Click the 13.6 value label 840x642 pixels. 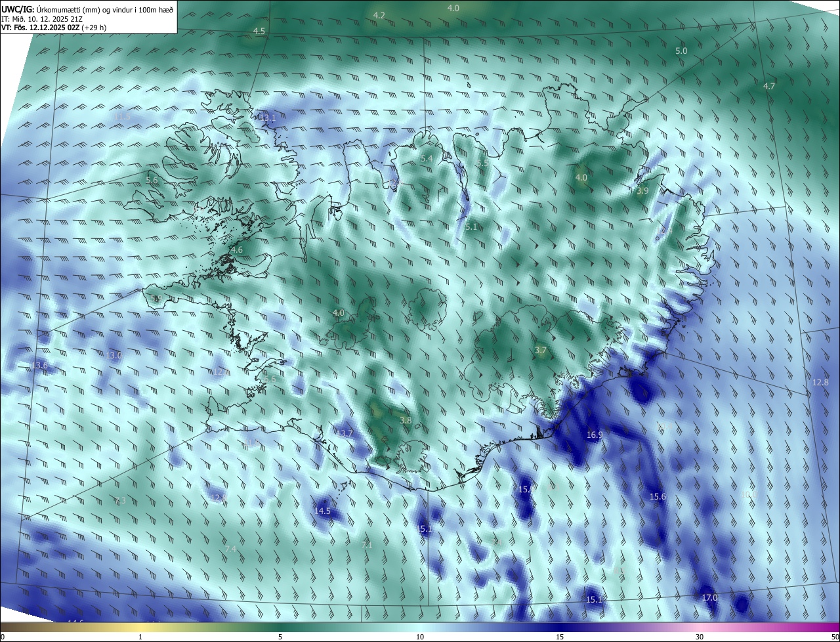click(x=40, y=365)
